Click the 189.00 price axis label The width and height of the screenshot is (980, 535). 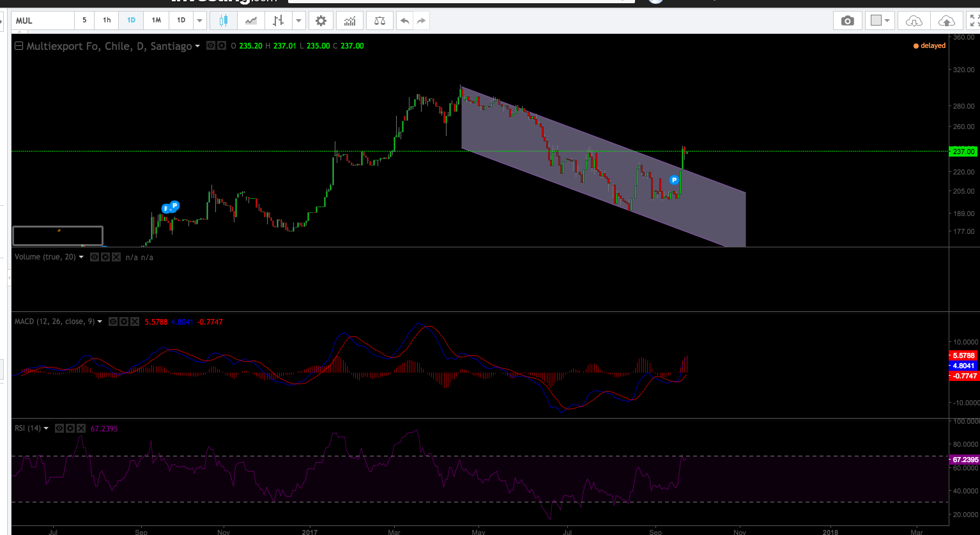coord(964,213)
